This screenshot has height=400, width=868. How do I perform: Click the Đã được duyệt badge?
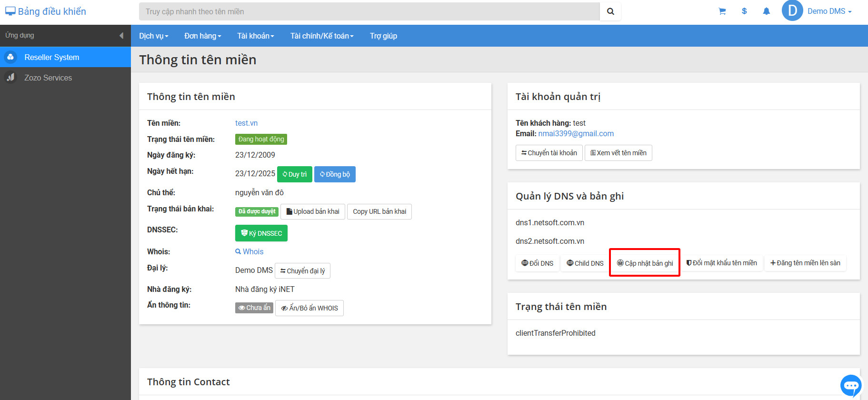click(x=257, y=211)
